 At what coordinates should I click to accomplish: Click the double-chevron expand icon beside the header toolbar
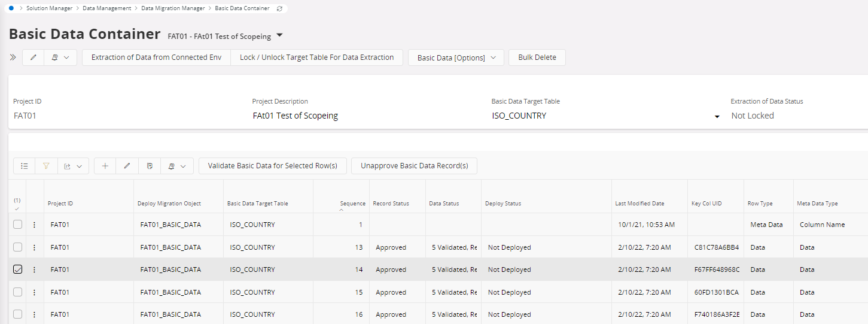tap(13, 57)
